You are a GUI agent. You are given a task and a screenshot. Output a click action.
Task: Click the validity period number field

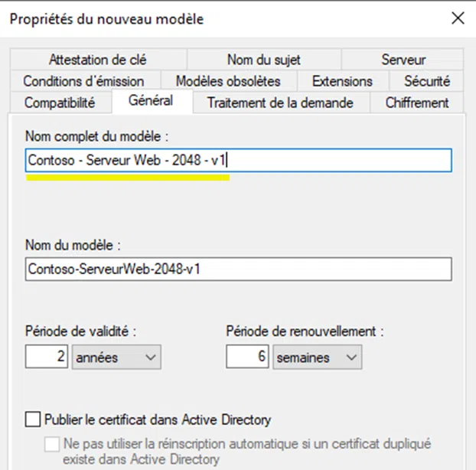tap(47, 357)
